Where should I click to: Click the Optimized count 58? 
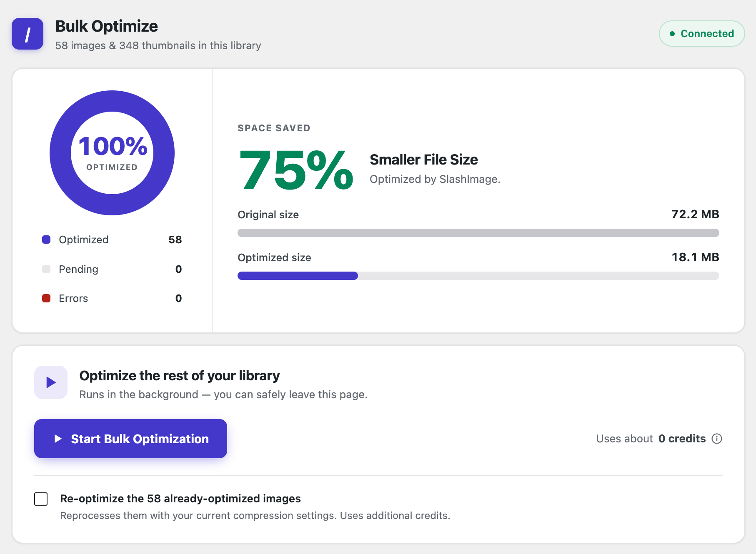click(x=175, y=240)
